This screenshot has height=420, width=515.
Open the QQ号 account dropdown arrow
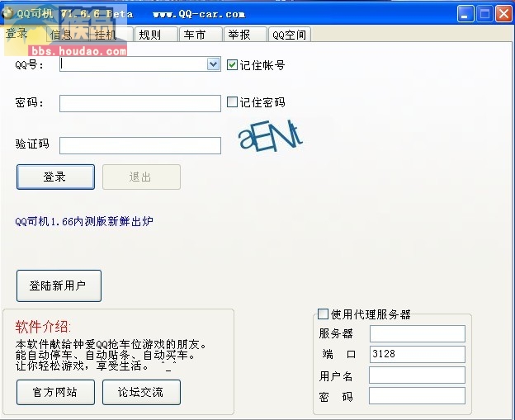point(213,64)
